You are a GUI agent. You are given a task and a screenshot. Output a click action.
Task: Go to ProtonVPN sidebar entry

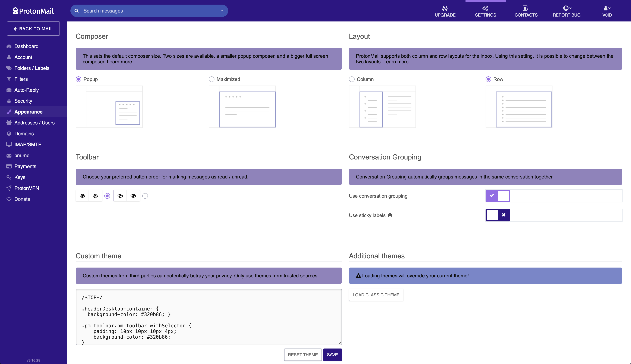[27, 188]
